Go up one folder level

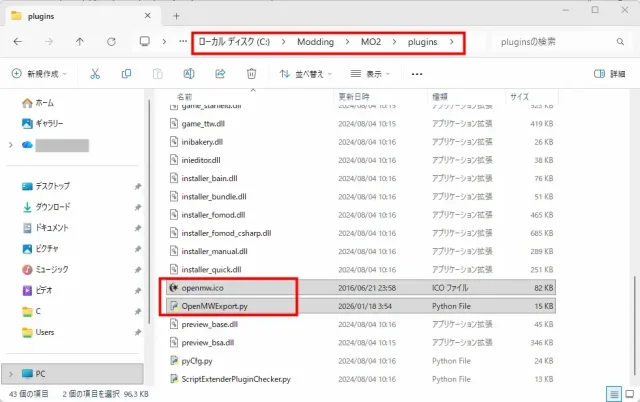80,42
